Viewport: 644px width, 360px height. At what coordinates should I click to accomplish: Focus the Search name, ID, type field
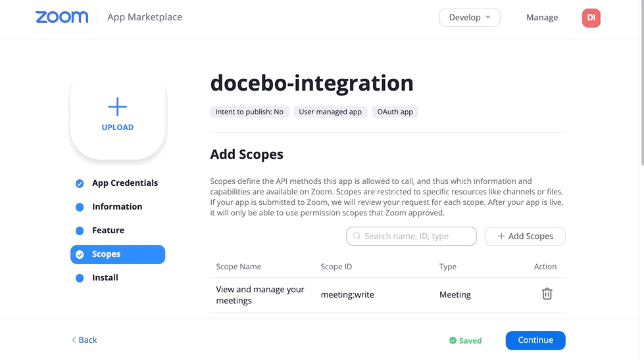click(x=411, y=236)
